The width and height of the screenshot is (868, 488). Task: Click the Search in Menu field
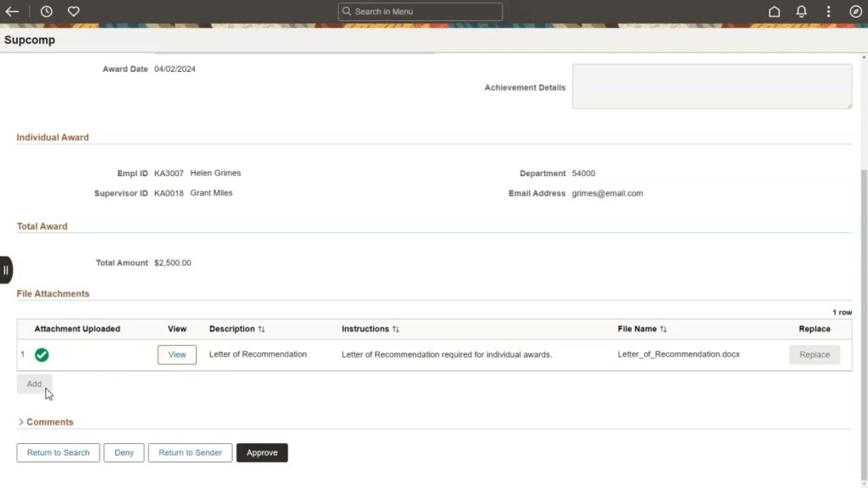click(x=420, y=11)
